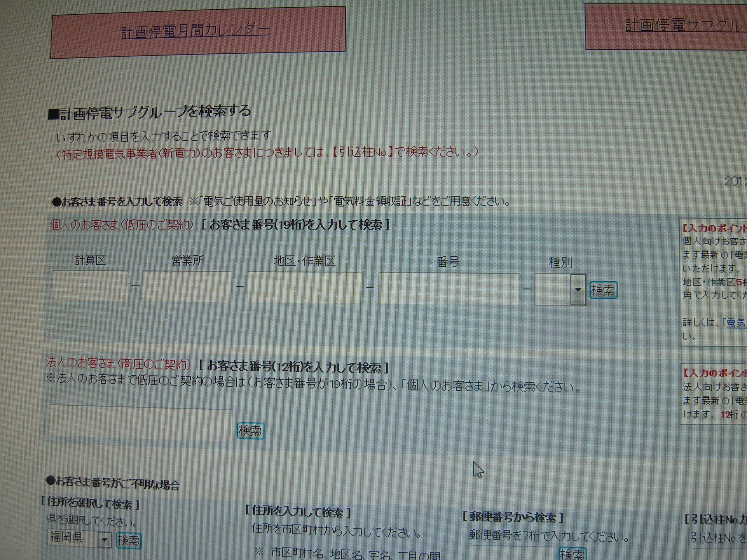Click the label 住所を選択して検索
Screen dimensions: 747x560
[90, 504]
